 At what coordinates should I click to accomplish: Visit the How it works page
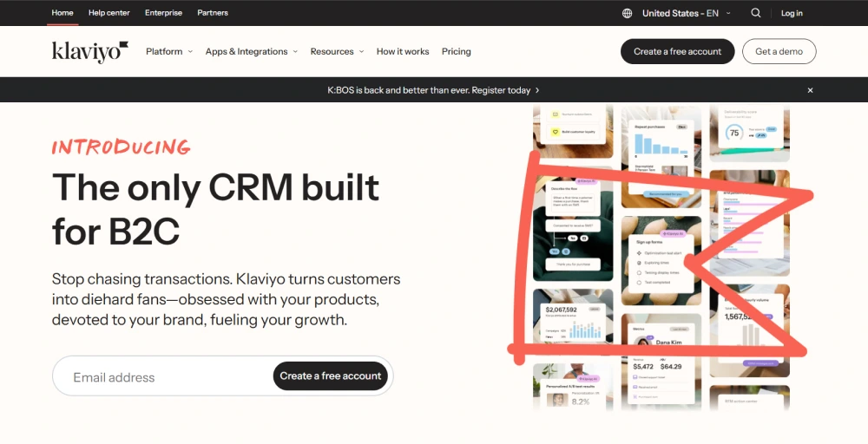click(403, 51)
